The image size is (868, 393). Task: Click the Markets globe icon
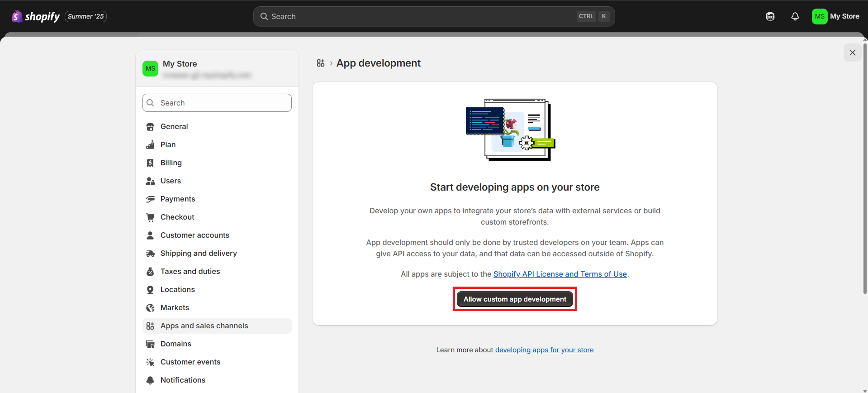tap(150, 308)
